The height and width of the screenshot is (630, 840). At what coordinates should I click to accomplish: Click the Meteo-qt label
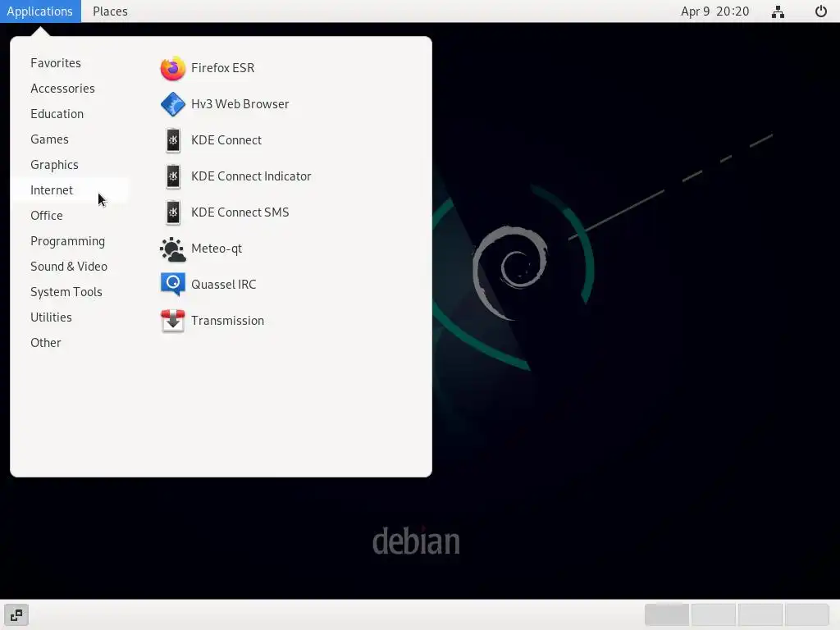coord(217,249)
